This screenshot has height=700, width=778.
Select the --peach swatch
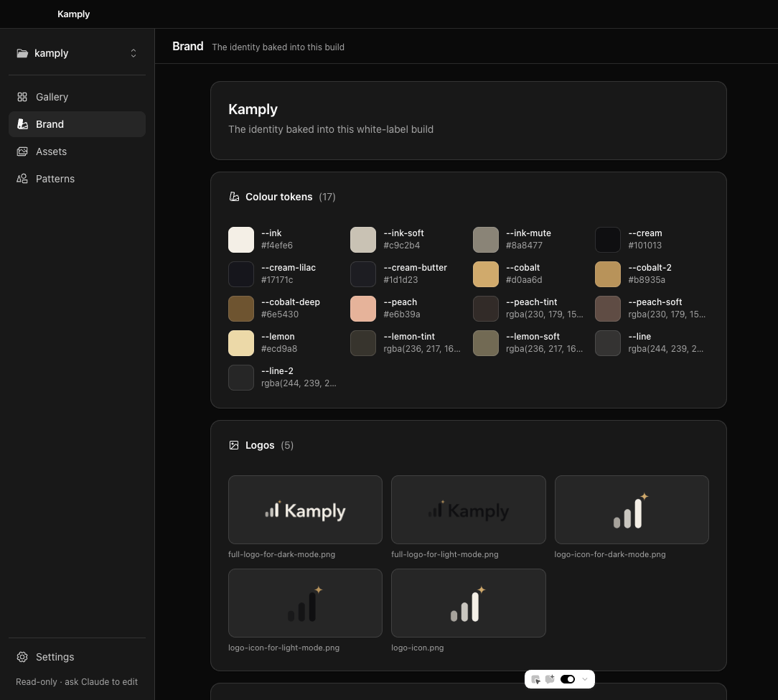coord(363,309)
